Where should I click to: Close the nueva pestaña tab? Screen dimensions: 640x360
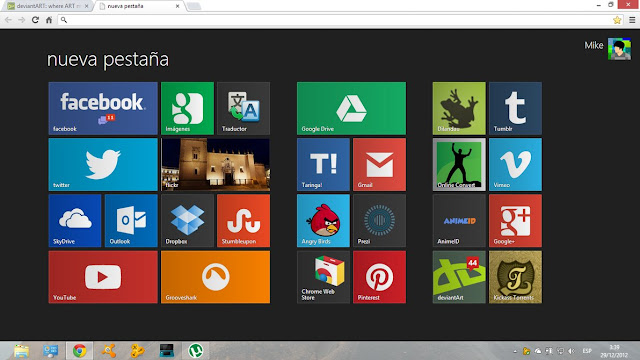pos(178,6)
